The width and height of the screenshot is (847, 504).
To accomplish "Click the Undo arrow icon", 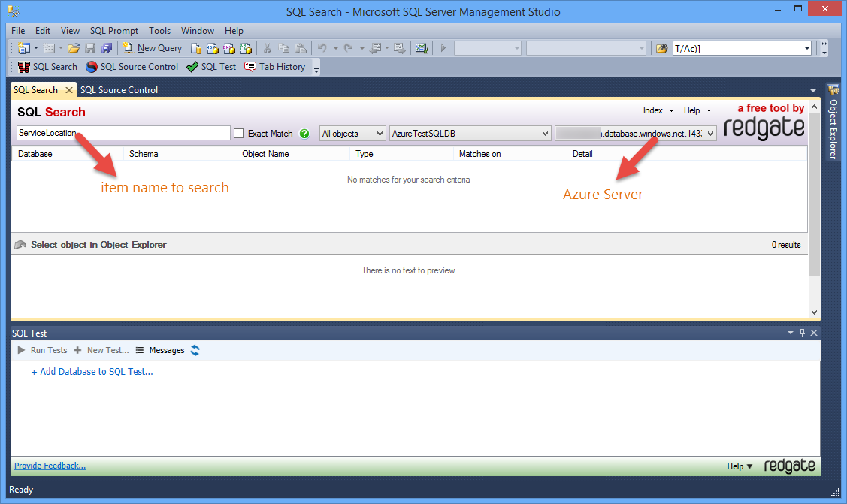I will 322,49.
